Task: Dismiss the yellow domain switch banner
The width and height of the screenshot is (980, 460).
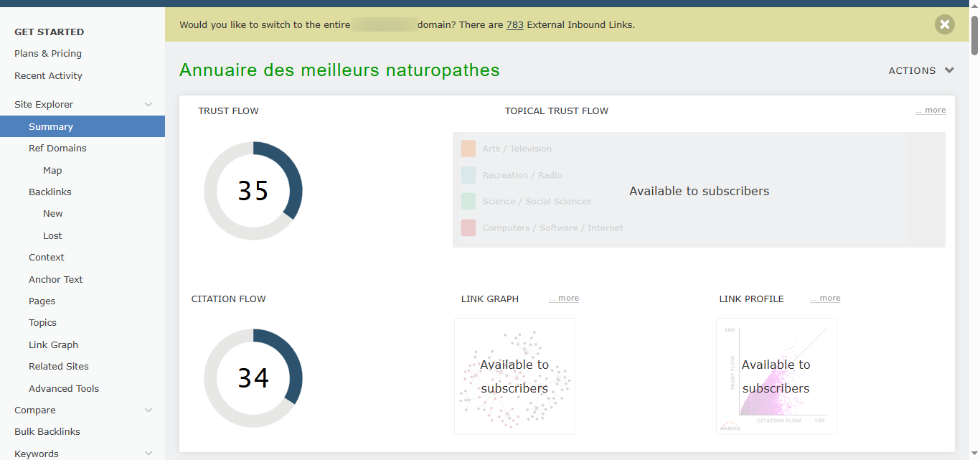Action: point(944,24)
